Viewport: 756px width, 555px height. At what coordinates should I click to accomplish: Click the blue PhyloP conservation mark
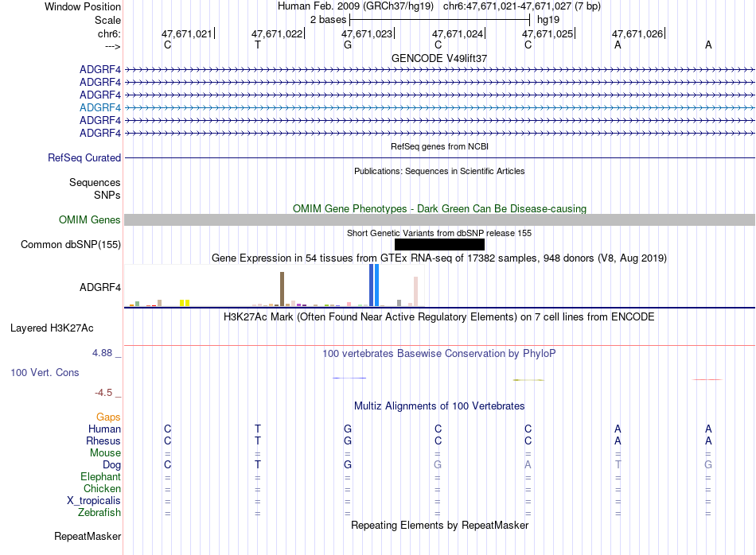pyautogui.click(x=349, y=378)
